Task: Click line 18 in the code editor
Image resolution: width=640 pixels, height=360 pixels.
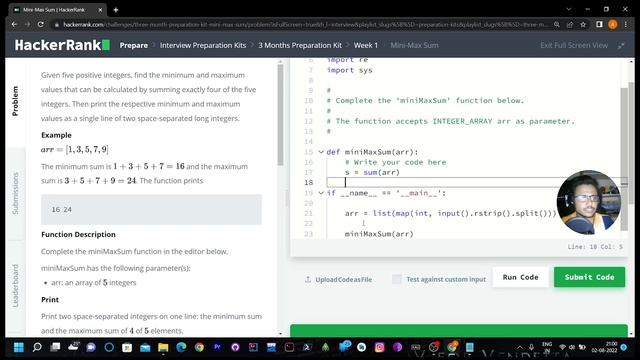Action: tap(473, 182)
